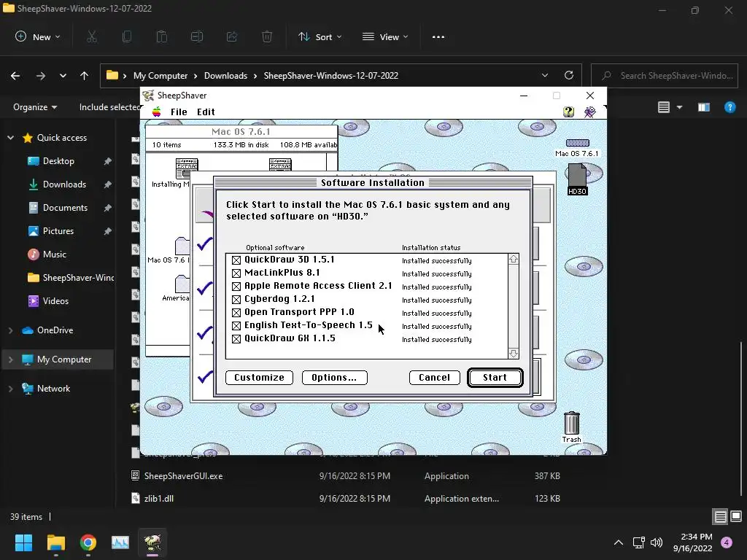This screenshot has width=747, height=560.
Task: Click the Share icon in Explorer toolbar
Action: coord(232,36)
